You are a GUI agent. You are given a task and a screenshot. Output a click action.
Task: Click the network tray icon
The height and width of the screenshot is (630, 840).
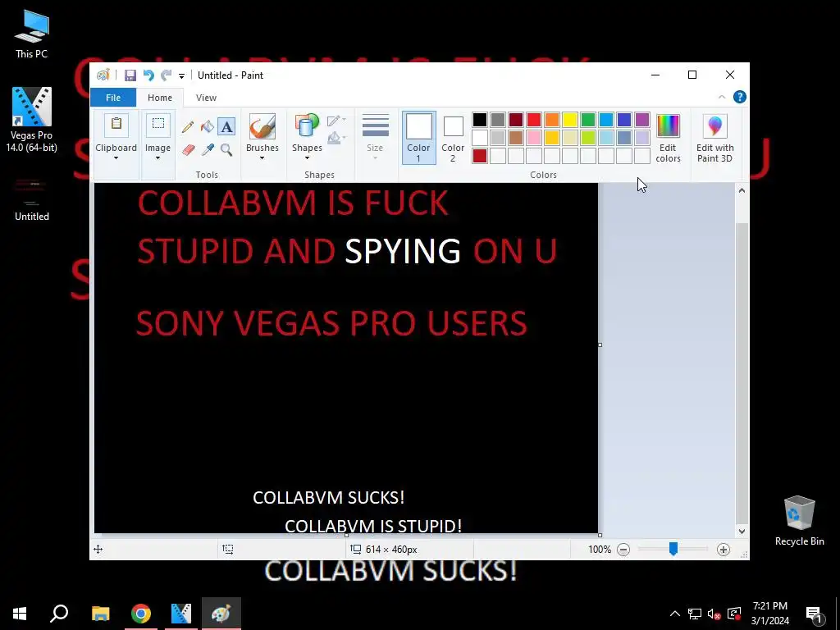click(x=695, y=614)
